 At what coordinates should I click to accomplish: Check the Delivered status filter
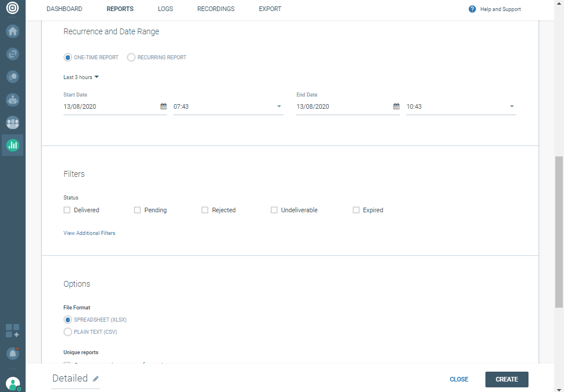point(67,210)
